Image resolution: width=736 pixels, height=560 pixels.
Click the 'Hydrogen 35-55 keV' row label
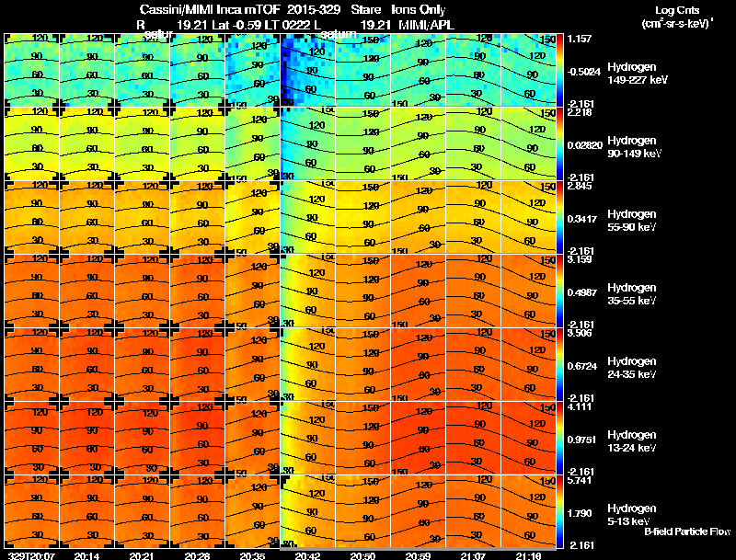tap(632, 294)
